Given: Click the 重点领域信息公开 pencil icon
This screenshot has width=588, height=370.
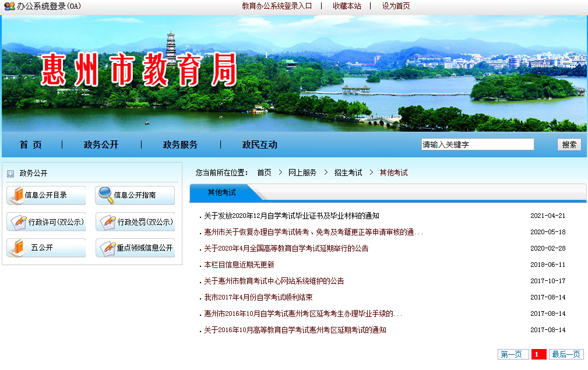Looking at the screenshot, I should click(108, 248).
